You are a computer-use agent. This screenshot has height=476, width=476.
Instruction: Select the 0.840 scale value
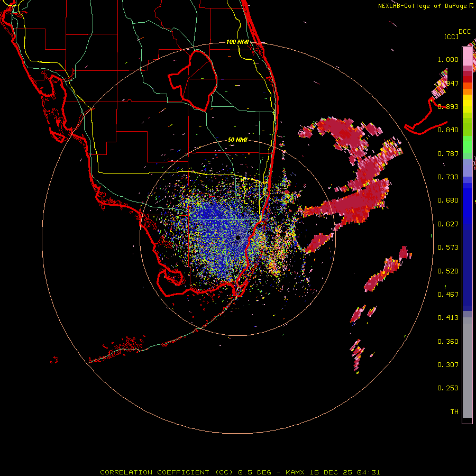448,130
